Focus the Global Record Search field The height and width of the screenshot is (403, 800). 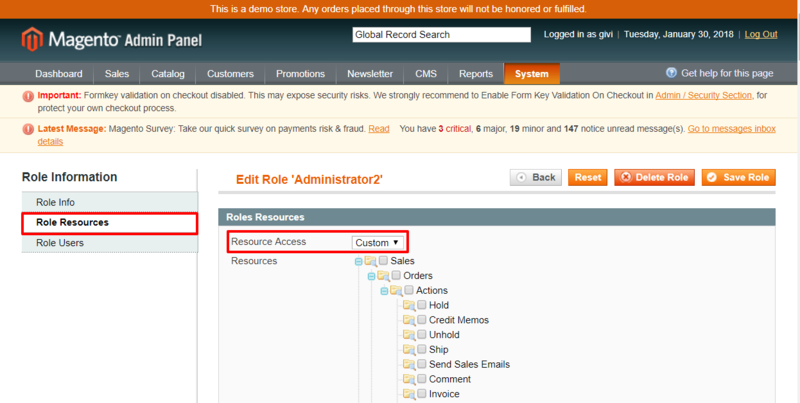[x=441, y=35]
